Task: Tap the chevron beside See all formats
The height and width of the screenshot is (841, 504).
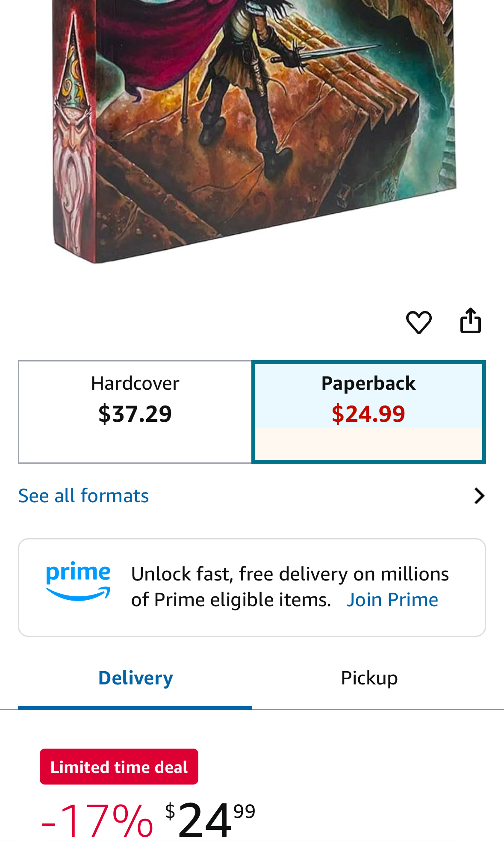Action: (479, 496)
